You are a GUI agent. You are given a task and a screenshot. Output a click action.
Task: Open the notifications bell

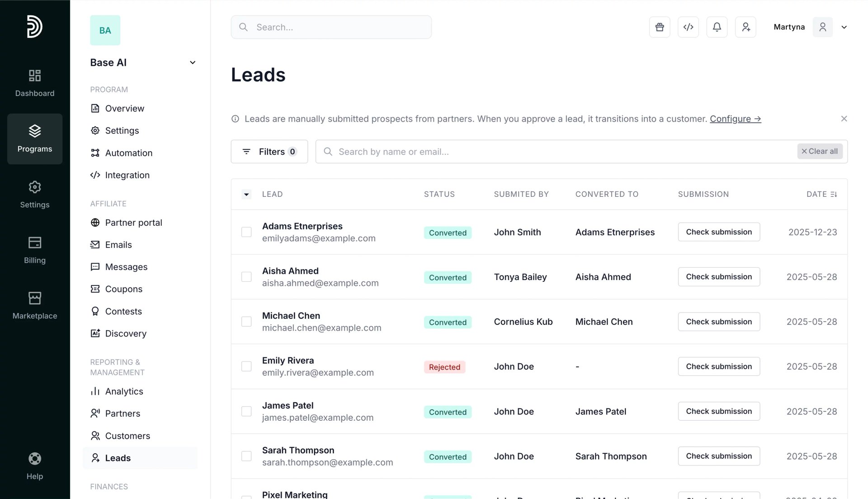coord(717,27)
